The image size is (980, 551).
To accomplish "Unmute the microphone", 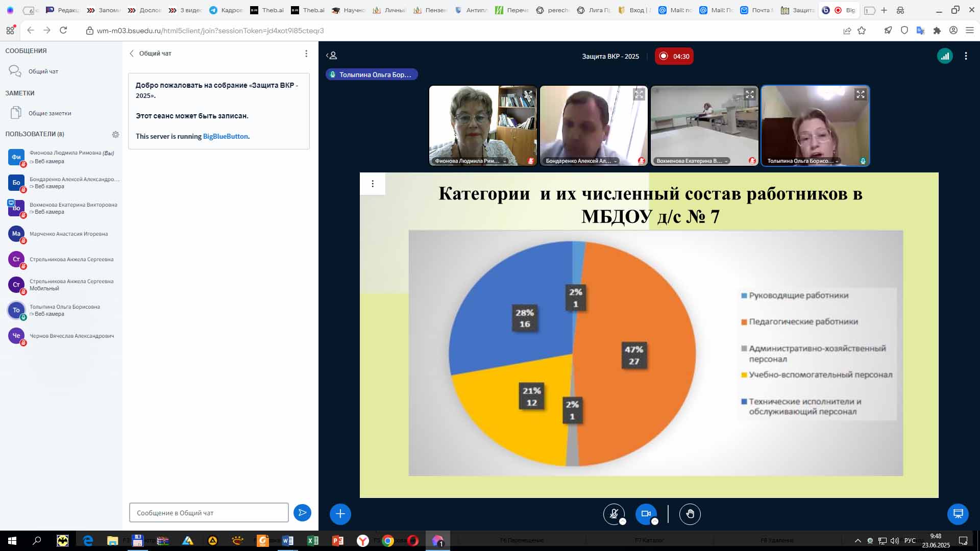I will (x=614, y=514).
